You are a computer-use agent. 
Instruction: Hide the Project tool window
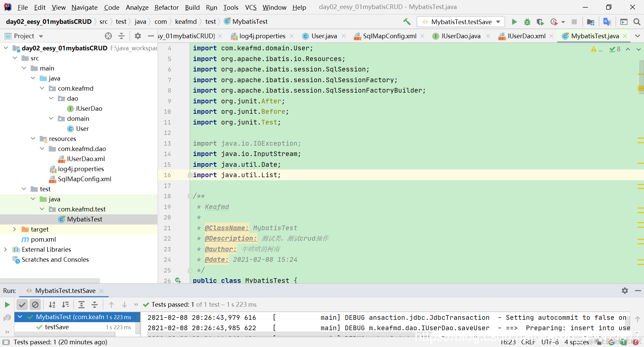(x=151, y=36)
